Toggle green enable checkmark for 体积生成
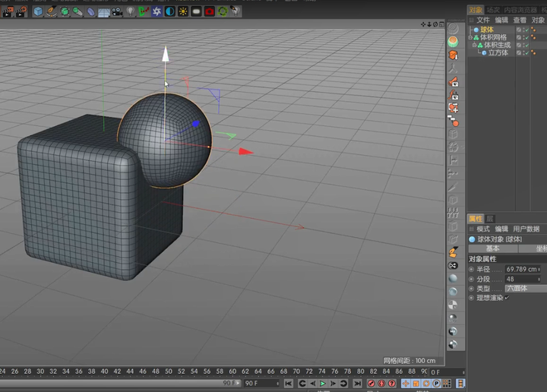 526,45
